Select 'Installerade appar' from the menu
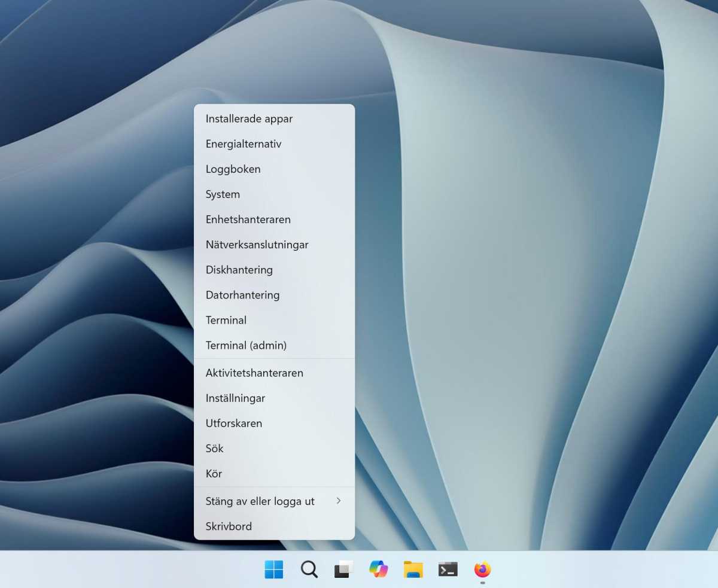 tap(249, 119)
